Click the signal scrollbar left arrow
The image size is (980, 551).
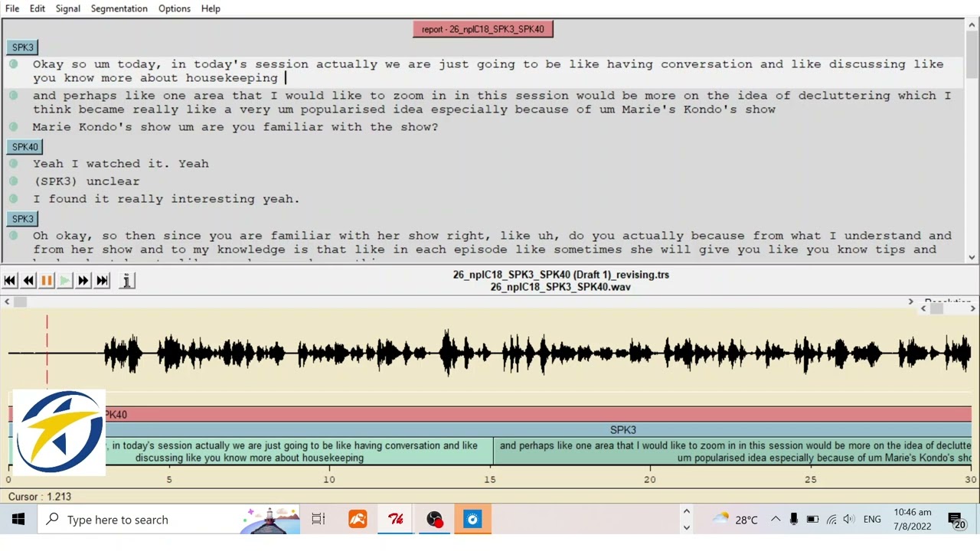7,302
